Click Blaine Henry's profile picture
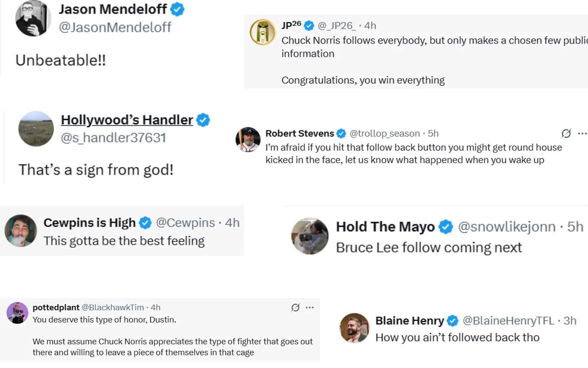 tap(354, 328)
